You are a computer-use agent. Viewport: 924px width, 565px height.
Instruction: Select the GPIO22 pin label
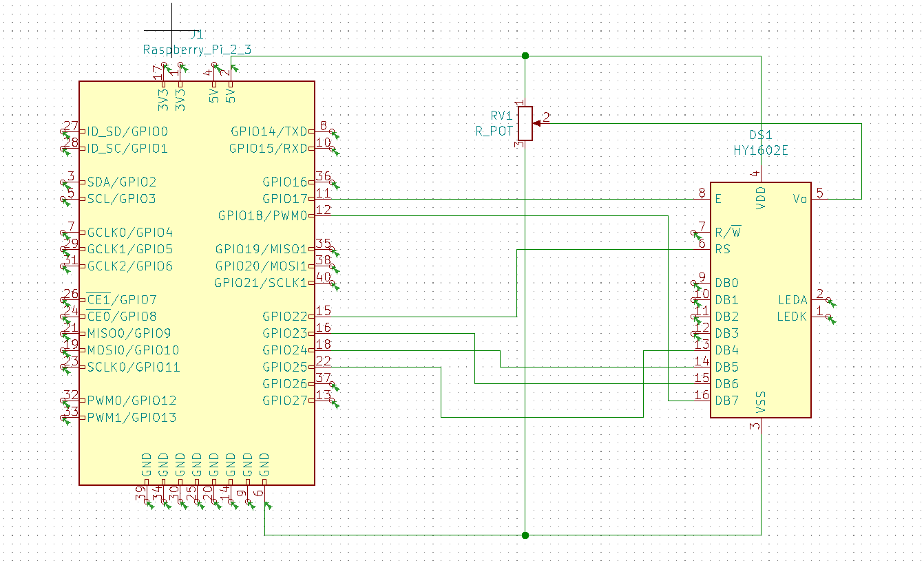[285, 317]
